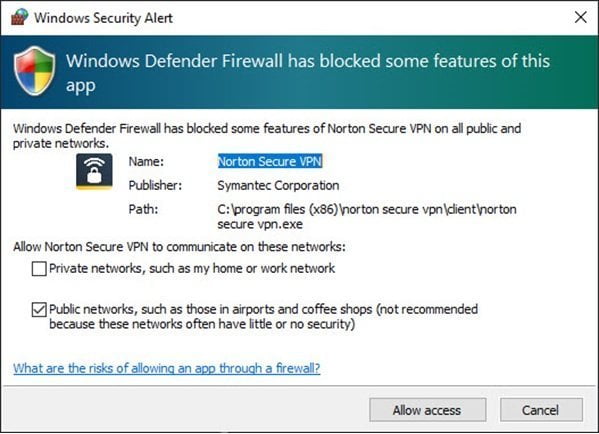Click the Windows Security Alert title text

pos(104,18)
